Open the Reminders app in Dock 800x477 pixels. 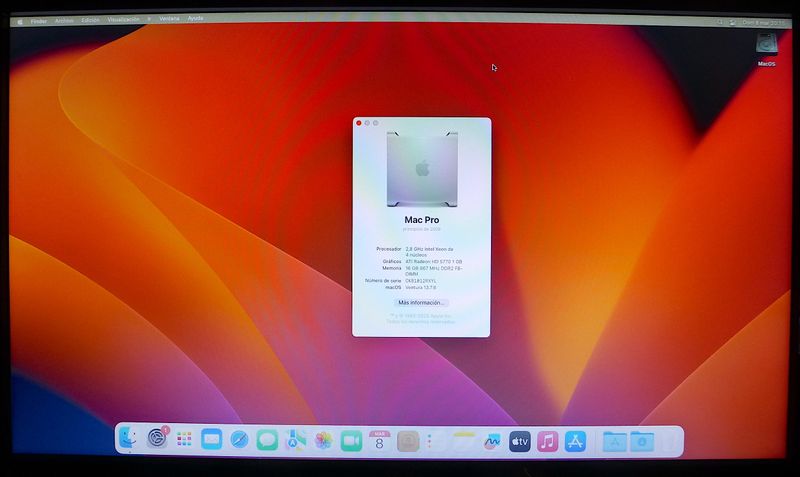pos(435,442)
